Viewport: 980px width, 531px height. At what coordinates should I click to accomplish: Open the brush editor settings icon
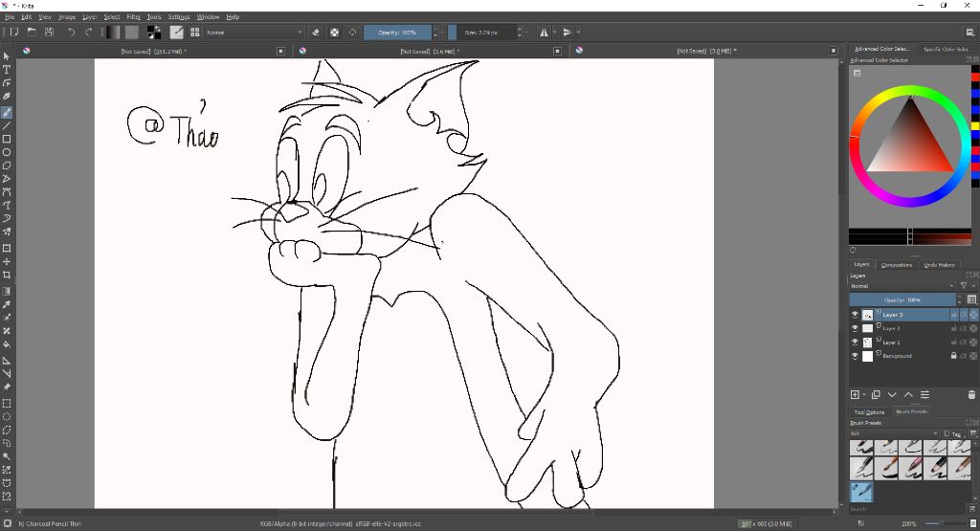pyautogui.click(x=177, y=32)
